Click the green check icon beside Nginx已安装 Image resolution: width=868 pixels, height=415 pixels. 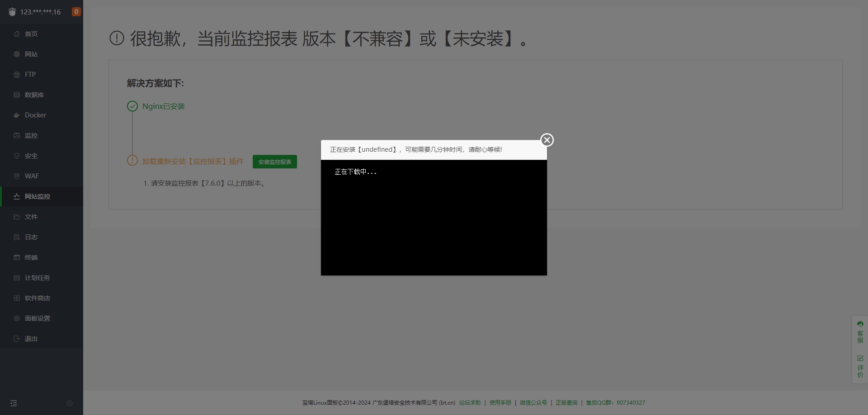[132, 106]
